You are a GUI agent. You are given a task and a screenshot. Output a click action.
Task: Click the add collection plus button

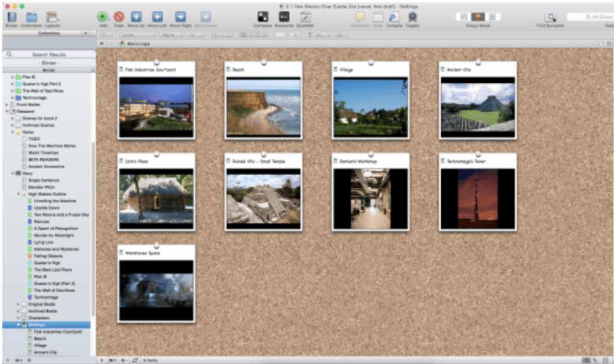tap(86, 34)
